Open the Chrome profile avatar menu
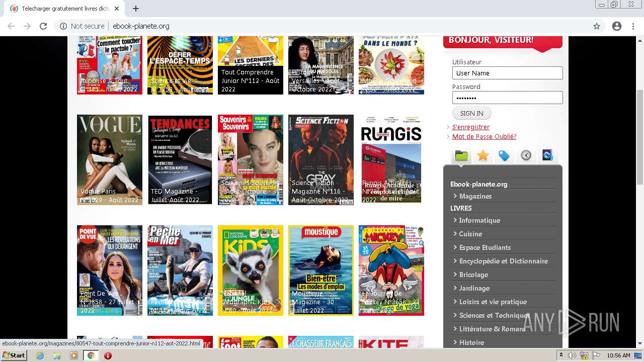The height and width of the screenshot is (362, 644). (x=617, y=26)
